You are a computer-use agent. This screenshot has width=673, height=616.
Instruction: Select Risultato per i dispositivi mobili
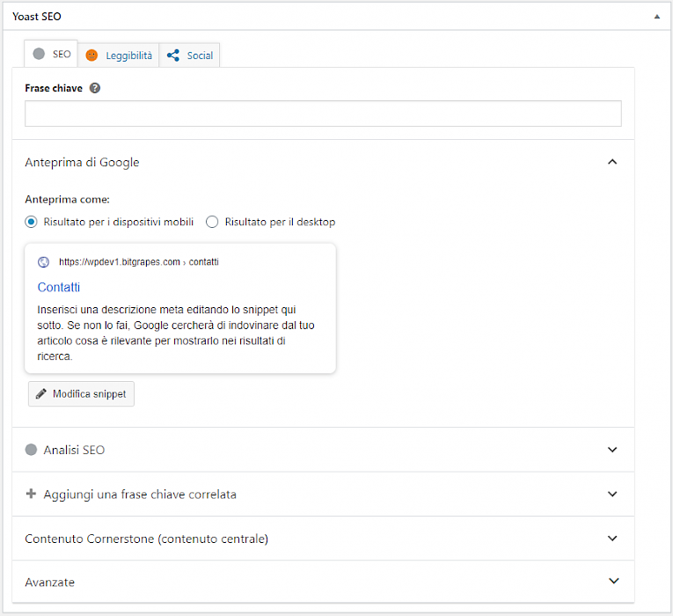[x=32, y=222]
